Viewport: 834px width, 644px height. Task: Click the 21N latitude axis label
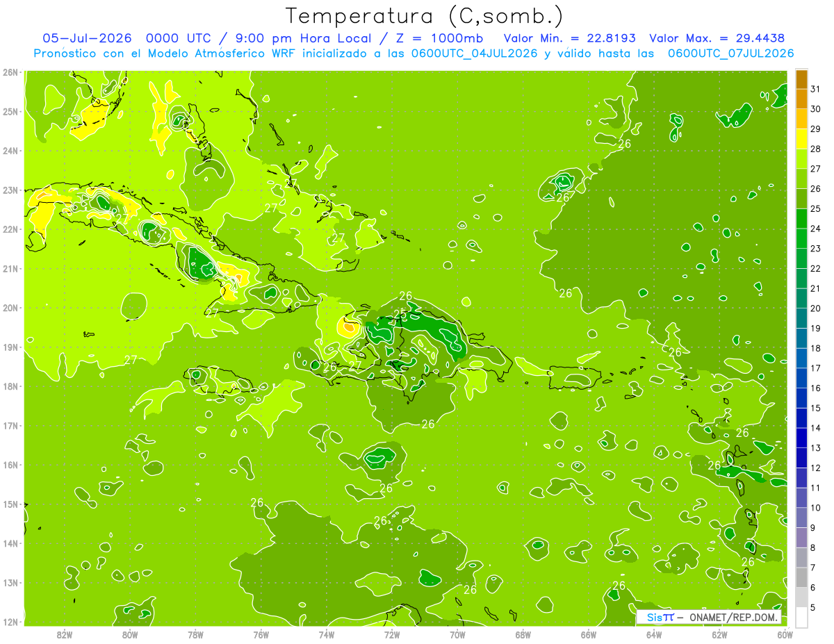(10, 268)
